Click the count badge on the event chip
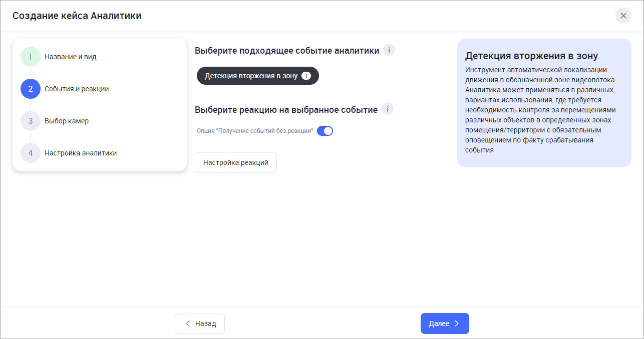Image resolution: width=644 pixels, height=339 pixels. [306, 76]
